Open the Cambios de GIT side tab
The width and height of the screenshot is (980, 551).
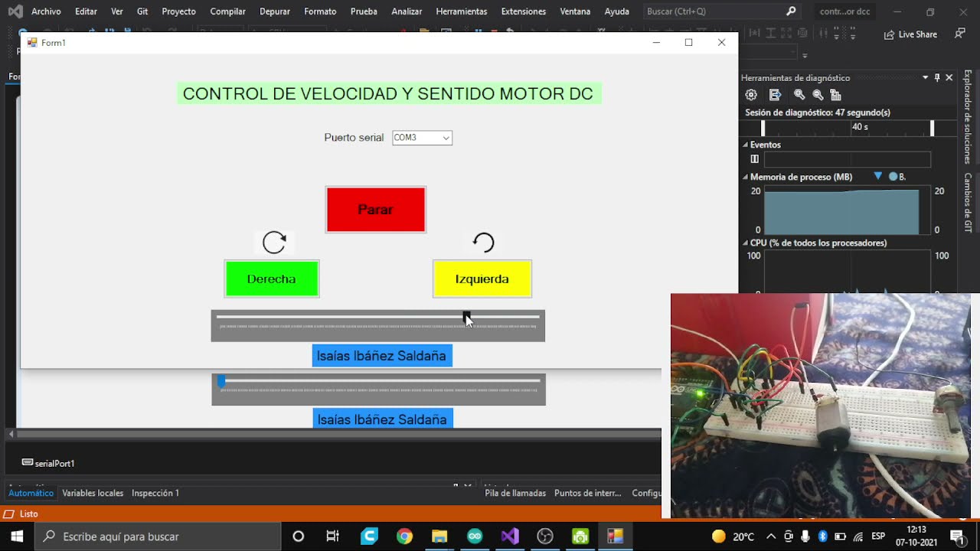[x=968, y=202]
